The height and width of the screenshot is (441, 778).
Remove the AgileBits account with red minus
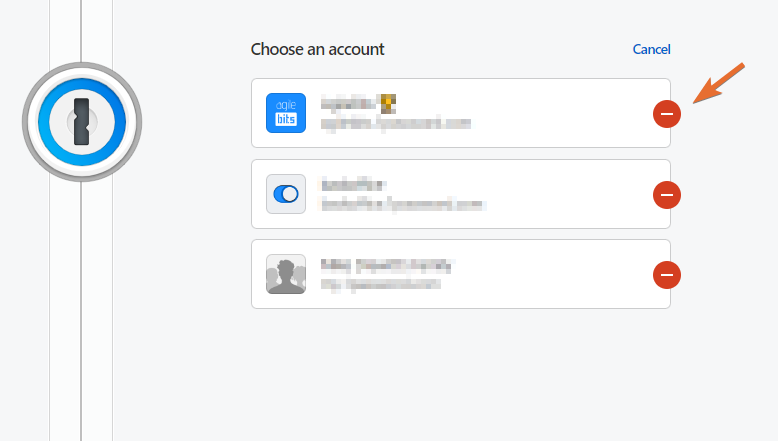click(667, 114)
